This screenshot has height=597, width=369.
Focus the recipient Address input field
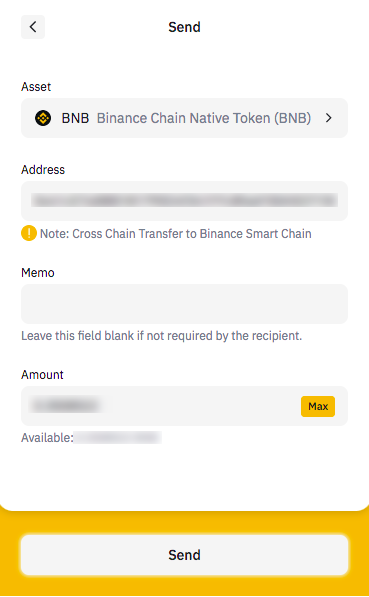184,201
